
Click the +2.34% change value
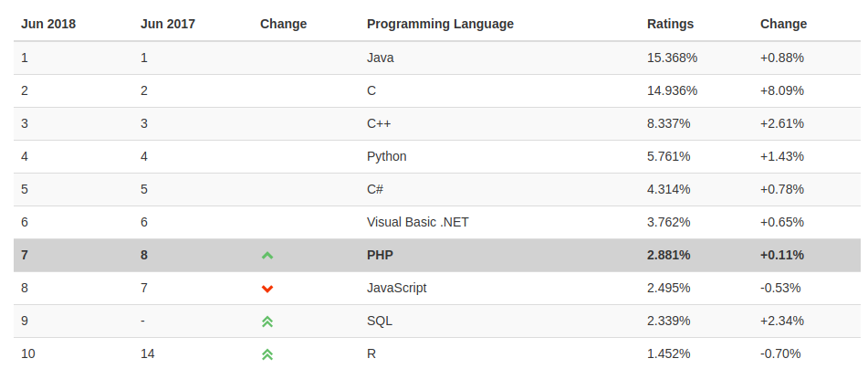(x=782, y=322)
